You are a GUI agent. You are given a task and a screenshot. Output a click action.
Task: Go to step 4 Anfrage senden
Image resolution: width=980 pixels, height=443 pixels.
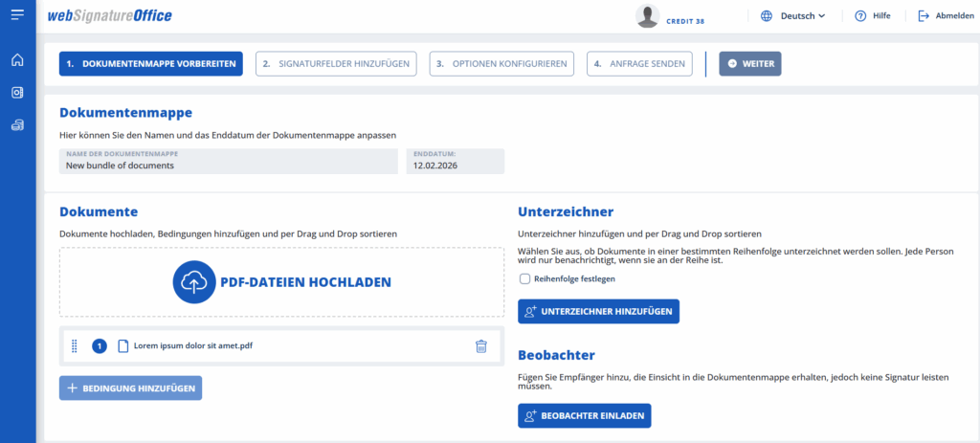[x=639, y=64]
